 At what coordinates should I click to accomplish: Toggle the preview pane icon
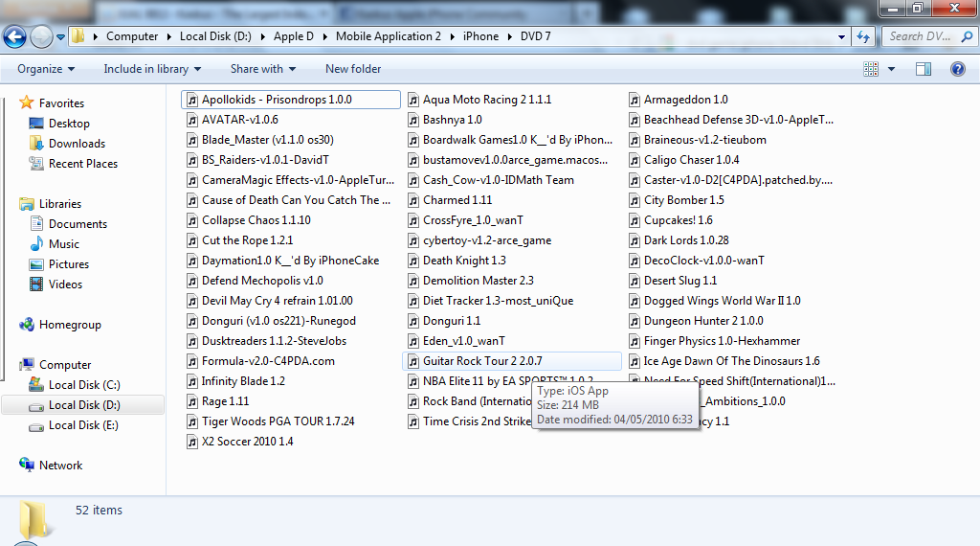click(x=924, y=69)
